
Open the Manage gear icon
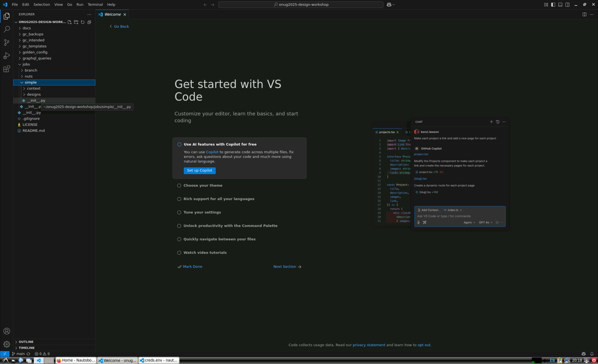click(x=7, y=344)
